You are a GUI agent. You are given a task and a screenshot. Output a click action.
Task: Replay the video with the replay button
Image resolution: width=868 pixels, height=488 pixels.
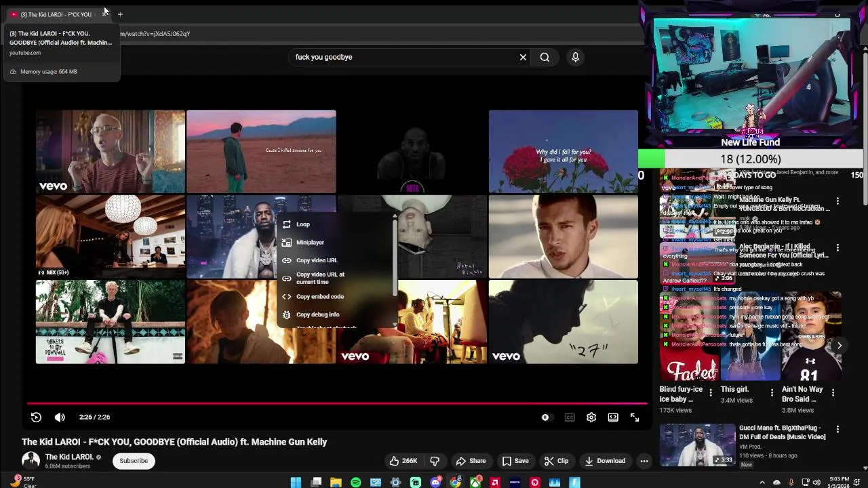point(37,418)
